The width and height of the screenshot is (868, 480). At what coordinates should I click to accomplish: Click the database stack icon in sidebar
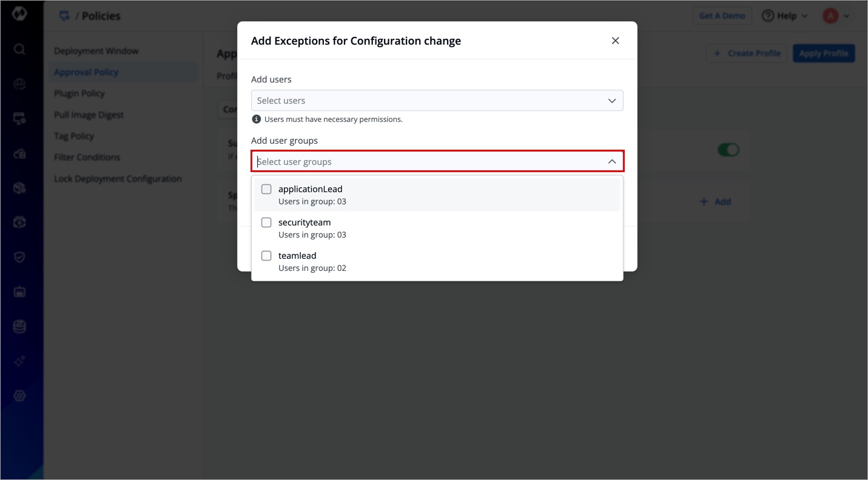19,327
